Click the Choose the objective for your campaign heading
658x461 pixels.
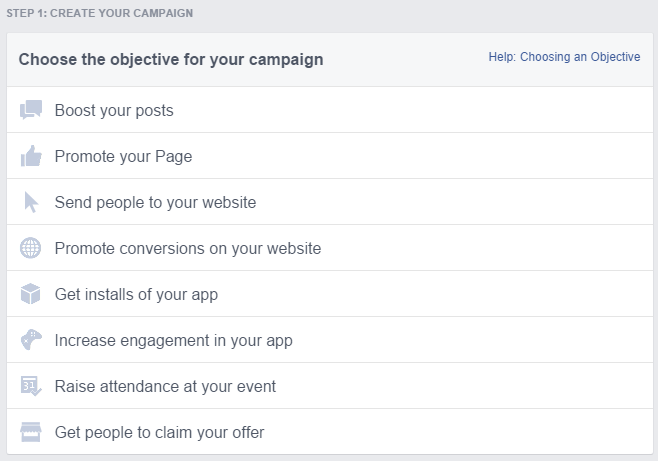(171, 60)
